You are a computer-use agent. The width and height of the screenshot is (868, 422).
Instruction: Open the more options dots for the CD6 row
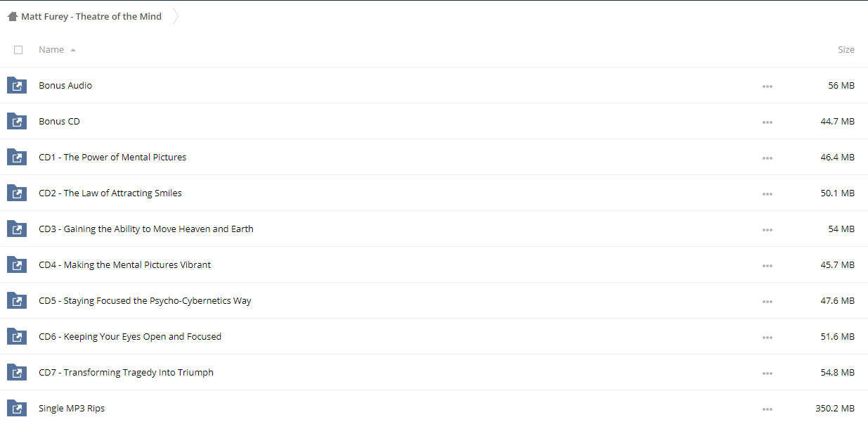767,338
